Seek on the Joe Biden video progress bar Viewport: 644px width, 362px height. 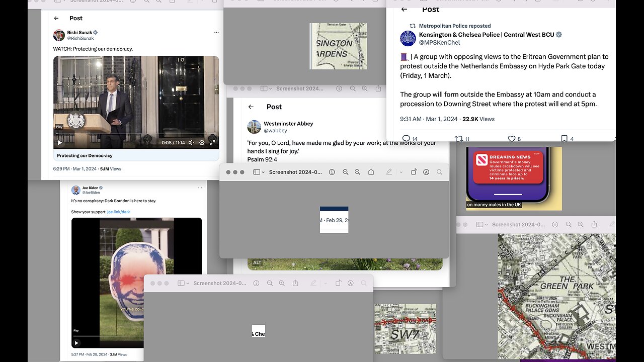(x=136, y=335)
